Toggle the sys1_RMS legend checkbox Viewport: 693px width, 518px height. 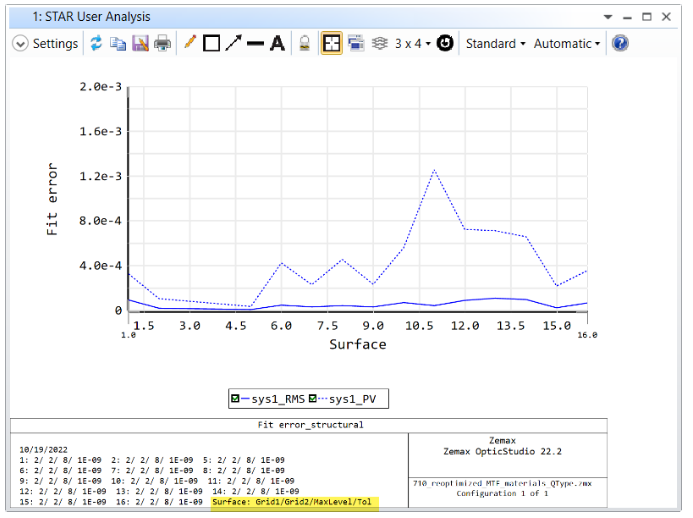[x=237, y=400]
